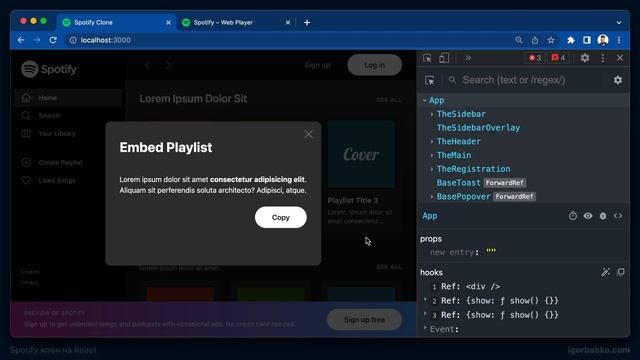Open DevTools settings gear
The width and height of the screenshot is (640, 360).
click(585, 58)
